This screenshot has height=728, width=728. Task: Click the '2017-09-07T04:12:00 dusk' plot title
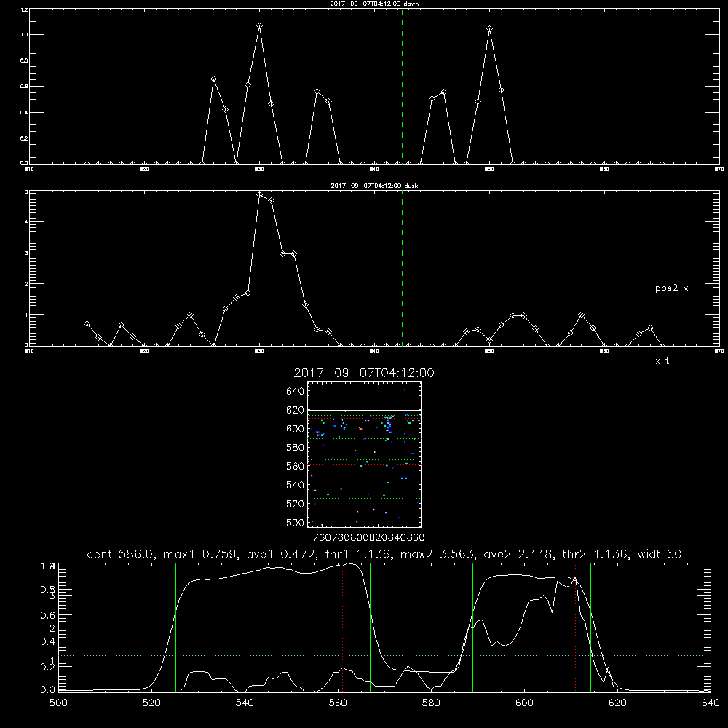click(x=374, y=186)
